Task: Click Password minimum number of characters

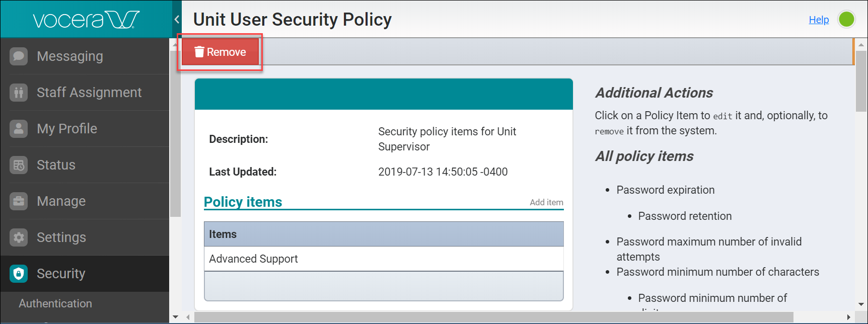Action: 717,272
